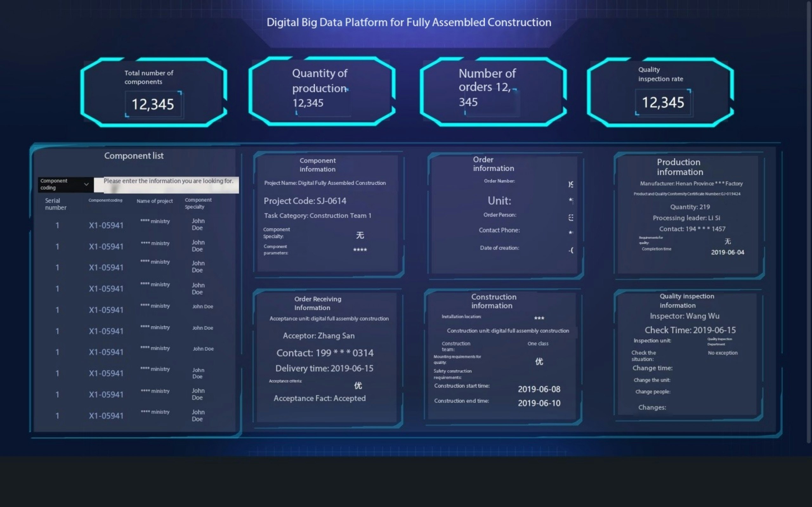Select the Total number of components card
This screenshot has width=812, height=507.
pyautogui.click(x=154, y=92)
